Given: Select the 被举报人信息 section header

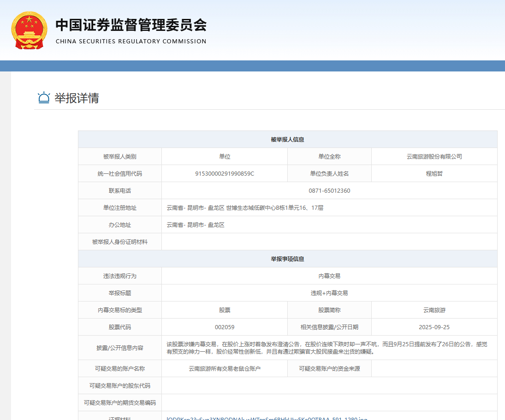Looking at the screenshot, I should coord(288,139).
